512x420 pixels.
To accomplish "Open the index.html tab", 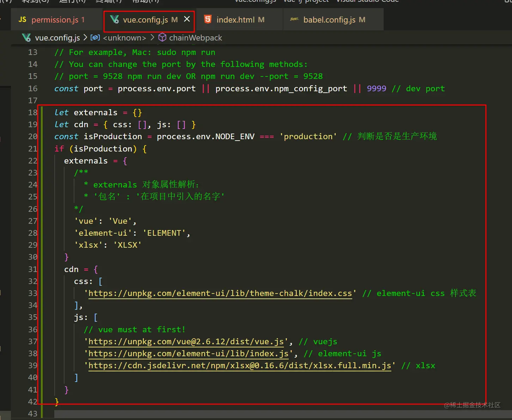I will click(x=240, y=20).
